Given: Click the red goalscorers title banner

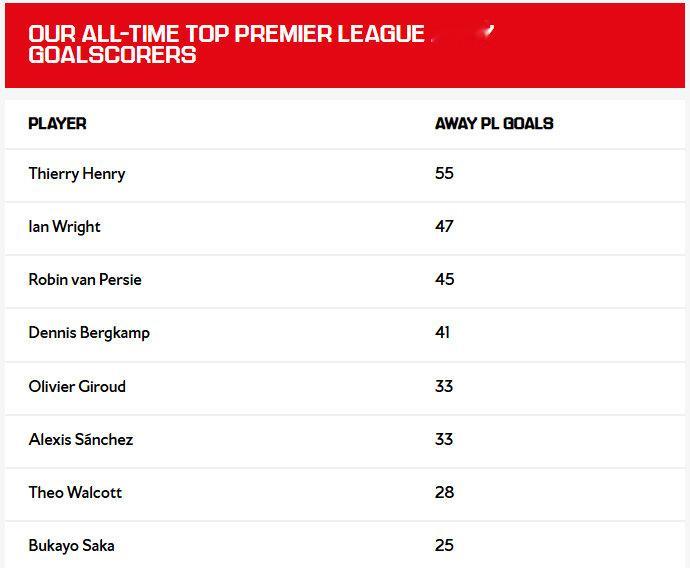Looking at the screenshot, I should [x=345, y=46].
